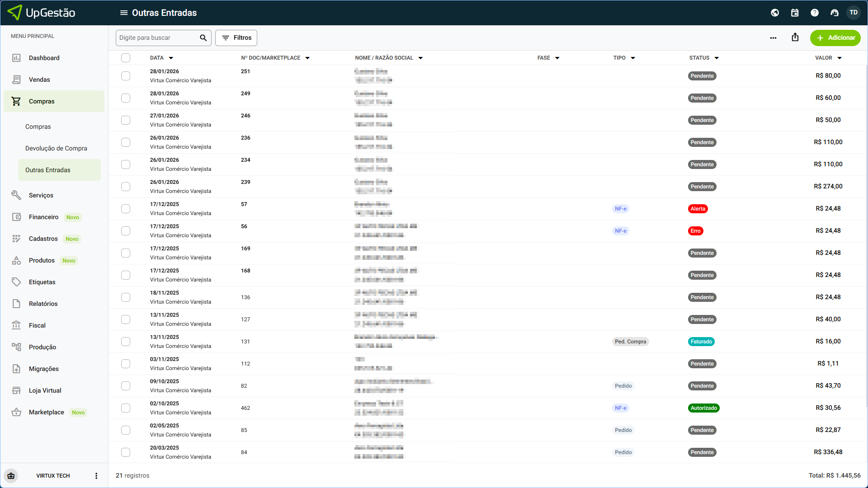Open the help question mark icon

[x=815, y=13]
